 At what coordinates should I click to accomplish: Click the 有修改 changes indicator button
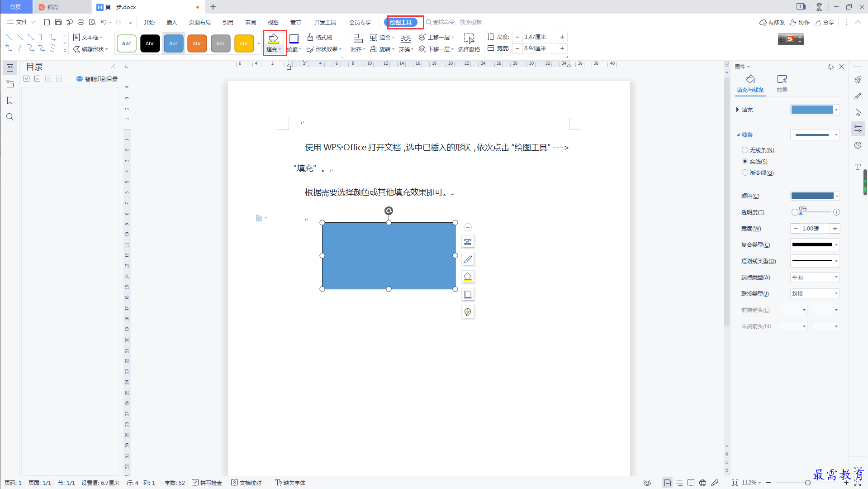[772, 22]
